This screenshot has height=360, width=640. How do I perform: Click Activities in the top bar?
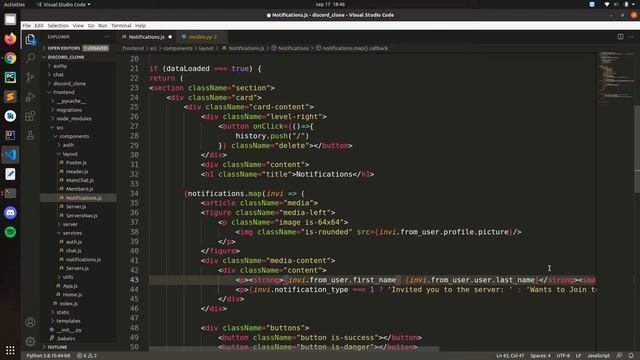point(14,4)
